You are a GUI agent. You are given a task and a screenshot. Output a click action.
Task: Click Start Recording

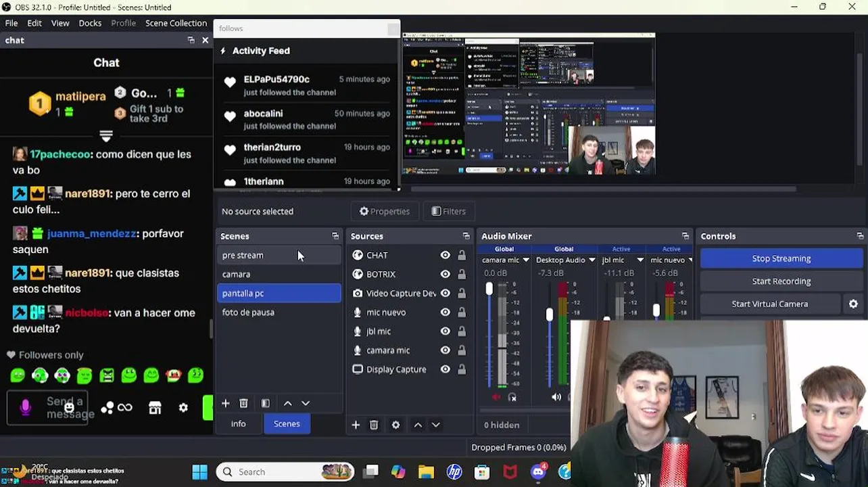click(781, 281)
